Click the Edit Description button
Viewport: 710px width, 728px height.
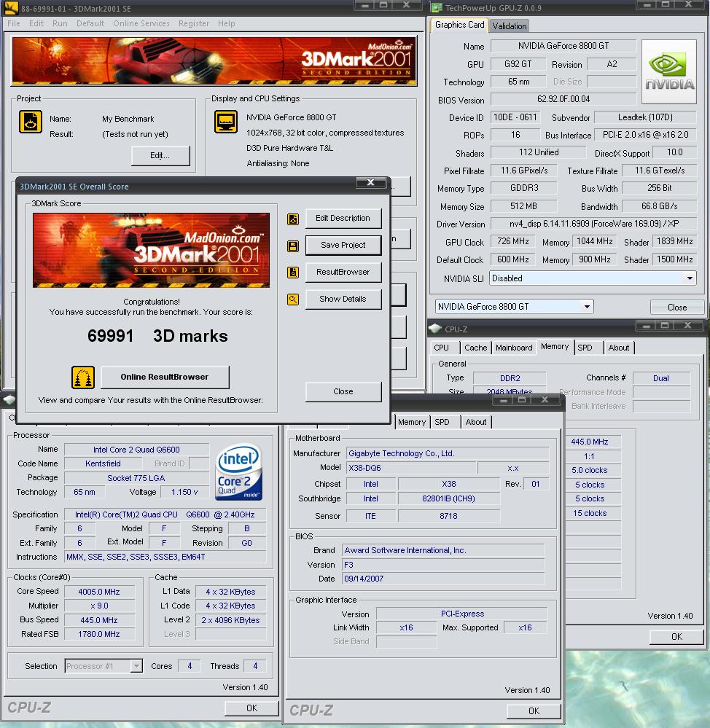pos(343,218)
